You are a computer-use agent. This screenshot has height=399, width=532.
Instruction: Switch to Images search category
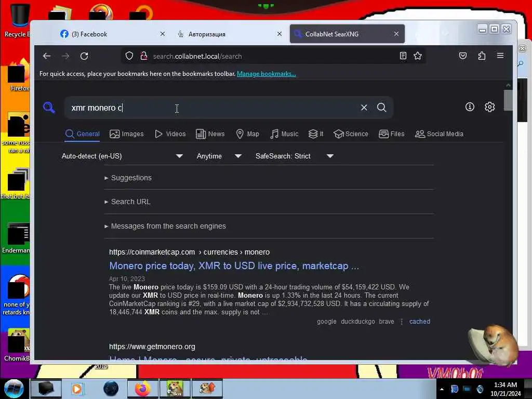pos(127,134)
